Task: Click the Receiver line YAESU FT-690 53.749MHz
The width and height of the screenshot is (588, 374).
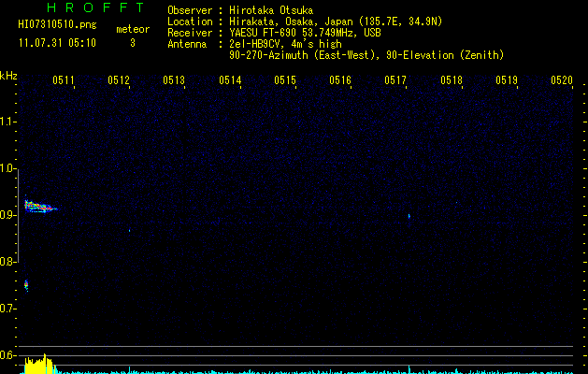Action: point(274,33)
